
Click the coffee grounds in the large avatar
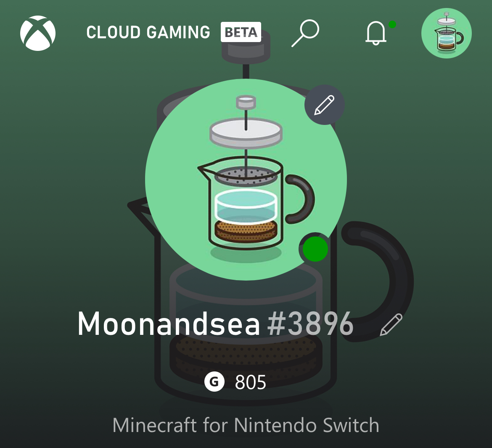(246, 231)
